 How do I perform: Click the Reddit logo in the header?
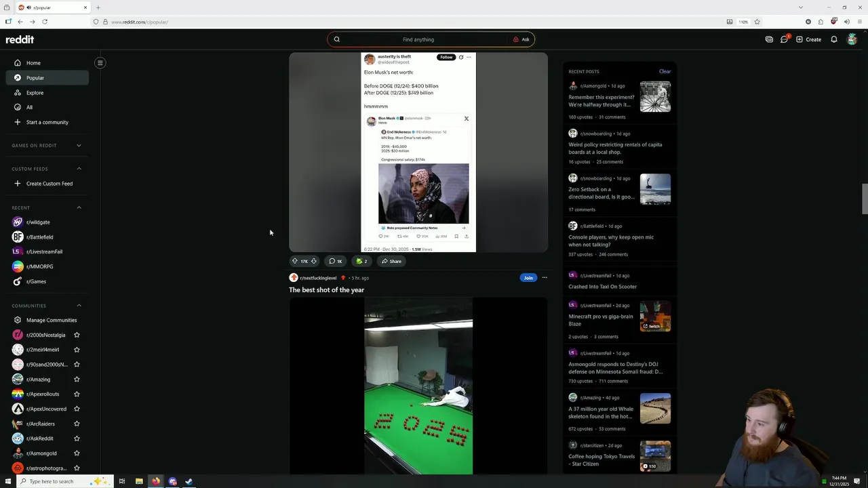coord(20,39)
